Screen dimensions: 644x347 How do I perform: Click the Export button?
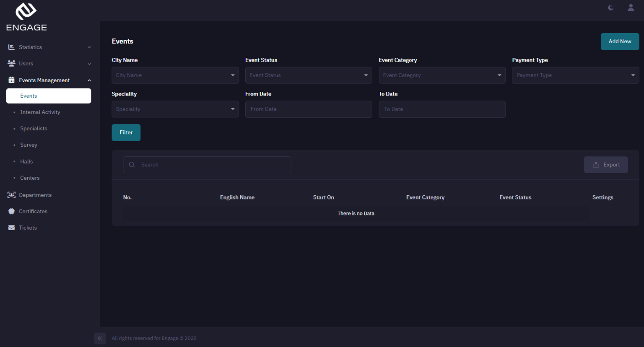tap(606, 165)
